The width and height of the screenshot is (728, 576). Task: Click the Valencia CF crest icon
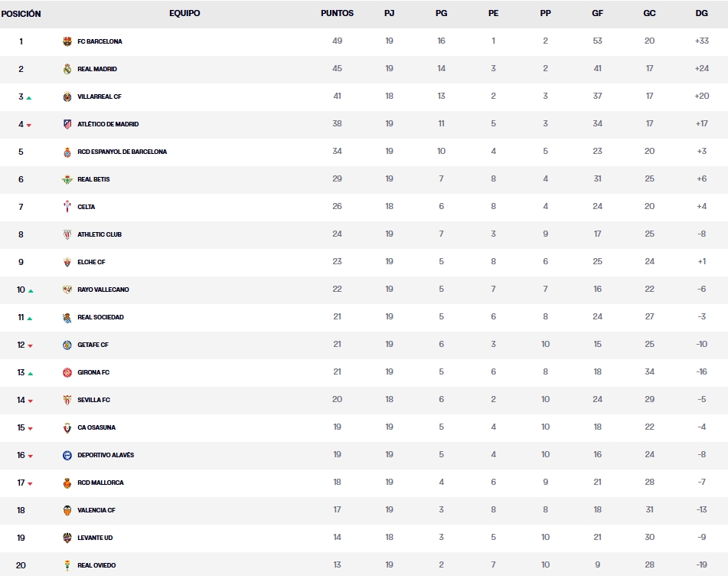point(67,510)
